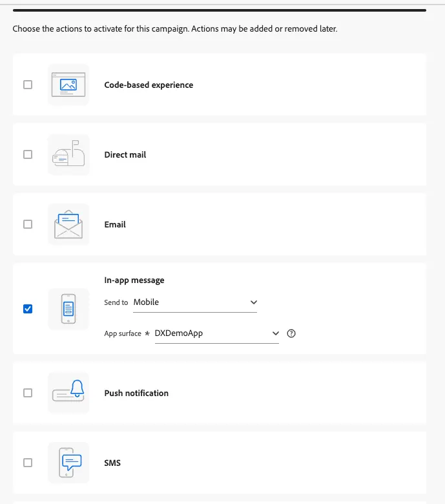Click the SMS chat bubble icon
The width and height of the screenshot is (445, 504).
click(x=68, y=463)
